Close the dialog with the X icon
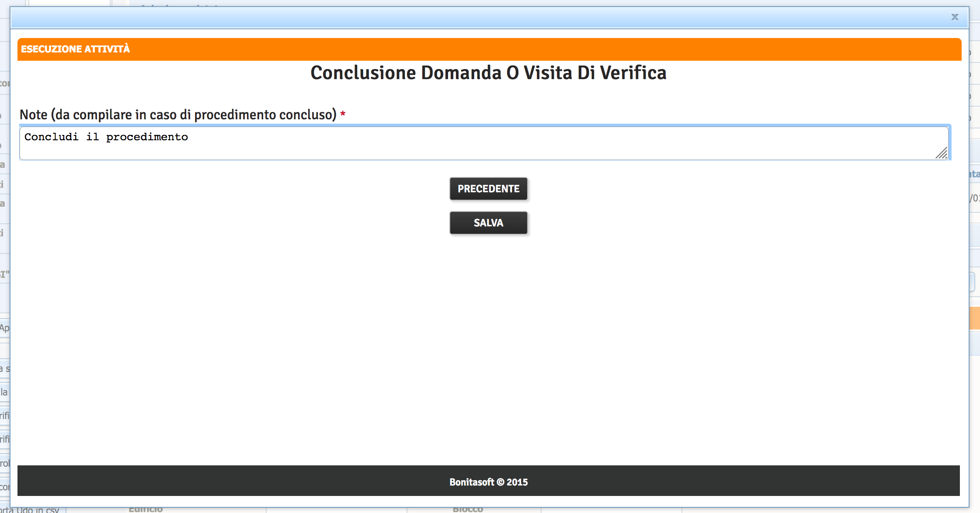The width and height of the screenshot is (980, 513). 955,17
